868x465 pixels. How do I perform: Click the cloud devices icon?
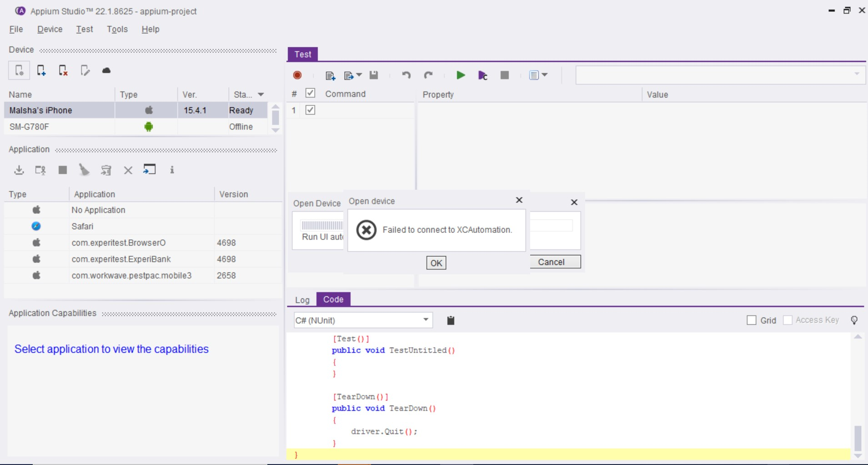106,71
